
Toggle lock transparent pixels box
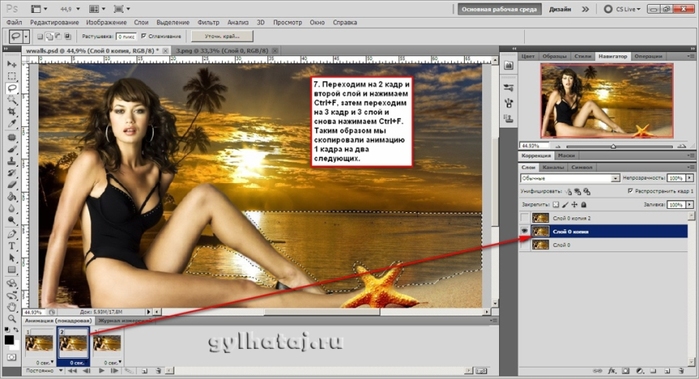tap(555, 205)
